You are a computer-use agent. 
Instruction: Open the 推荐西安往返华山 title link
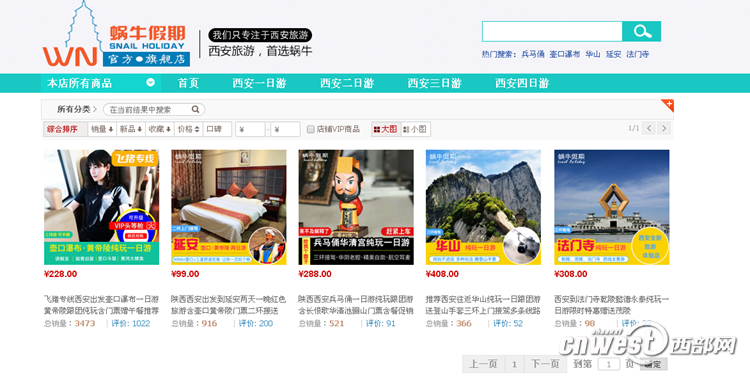coord(483,305)
